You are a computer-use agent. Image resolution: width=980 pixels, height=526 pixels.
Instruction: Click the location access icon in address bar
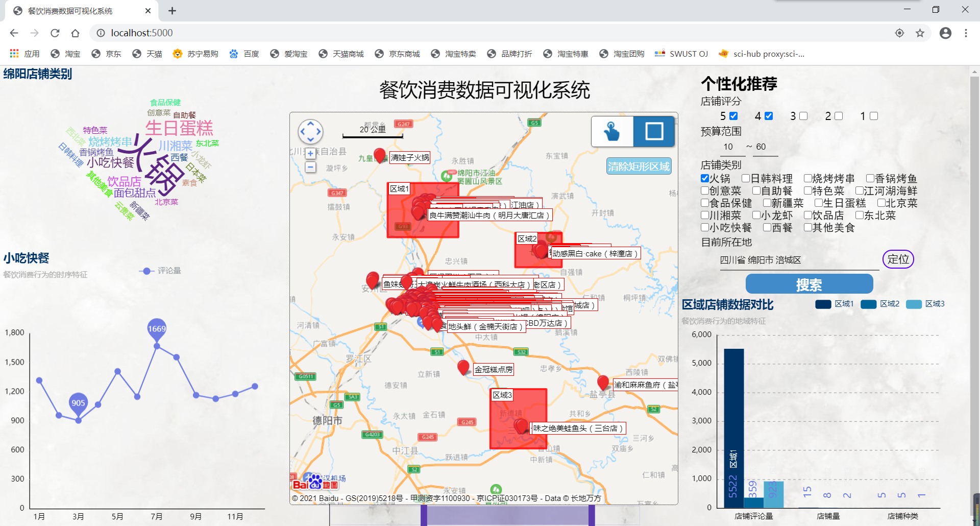click(x=899, y=33)
